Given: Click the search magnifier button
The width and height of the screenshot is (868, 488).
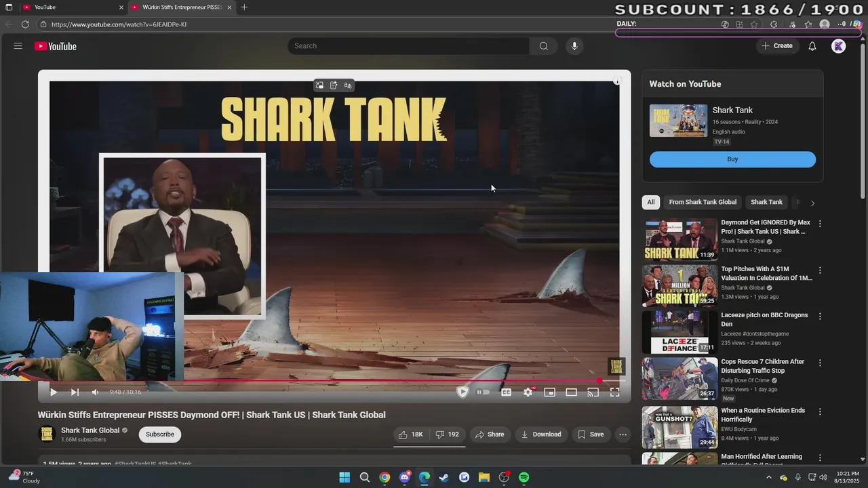Looking at the screenshot, I should point(544,46).
